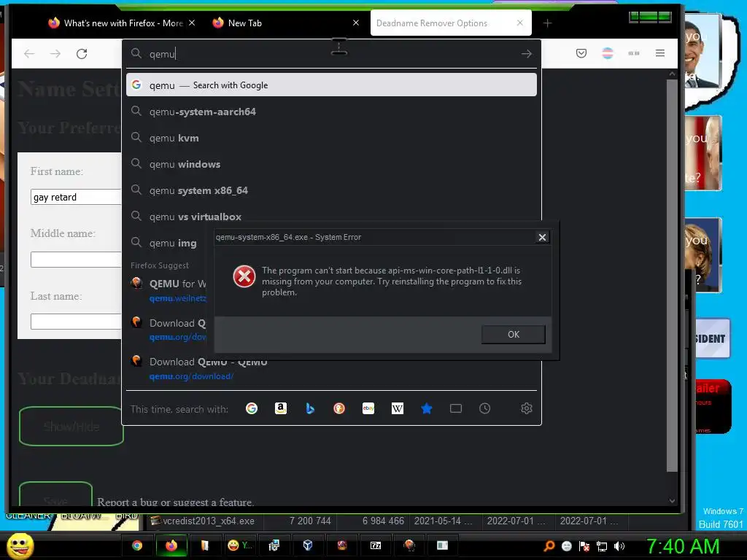The width and height of the screenshot is (747, 560).
Task: Choose qemu kvm suggestion
Action: [331, 138]
